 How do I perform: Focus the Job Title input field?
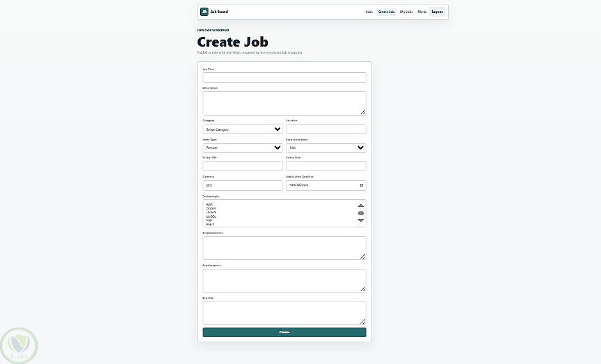tap(285, 77)
